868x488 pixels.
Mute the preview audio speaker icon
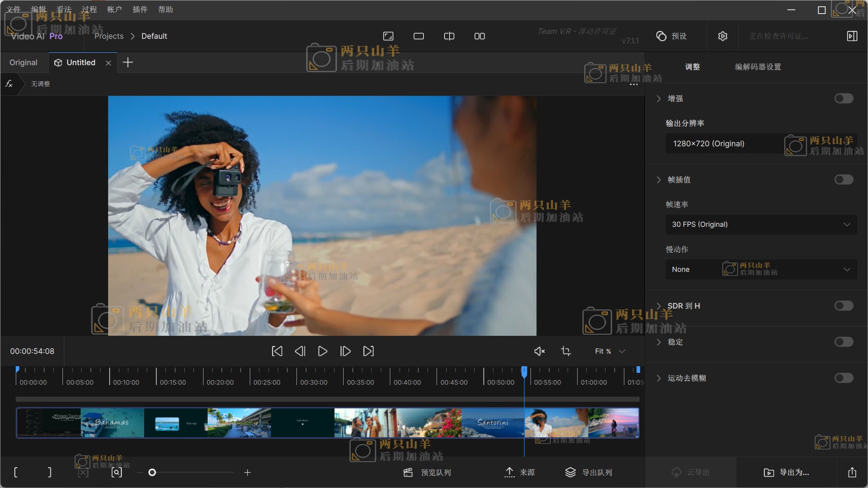(x=539, y=351)
